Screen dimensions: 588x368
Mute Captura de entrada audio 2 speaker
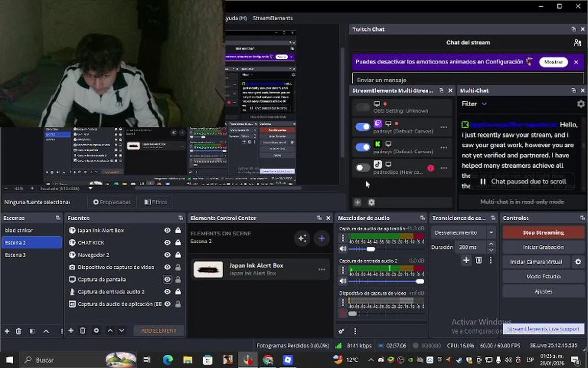click(x=343, y=281)
